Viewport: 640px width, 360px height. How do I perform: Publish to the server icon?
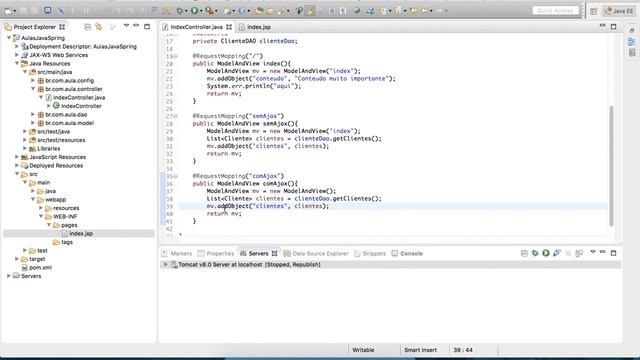pyautogui.click(x=579, y=253)
